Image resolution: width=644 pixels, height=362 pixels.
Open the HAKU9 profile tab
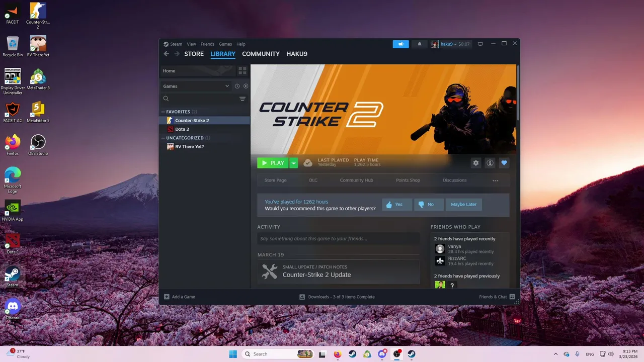point(297,54)
